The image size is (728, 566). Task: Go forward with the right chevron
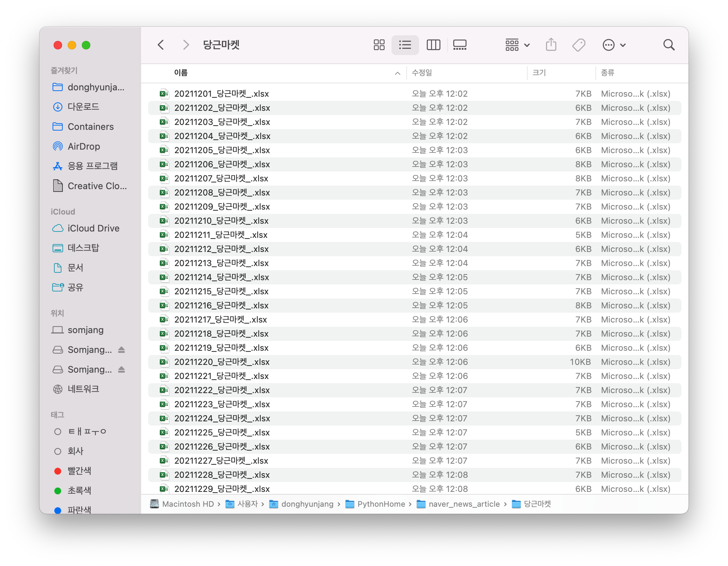pyautogui.click(x=186, y=45)
